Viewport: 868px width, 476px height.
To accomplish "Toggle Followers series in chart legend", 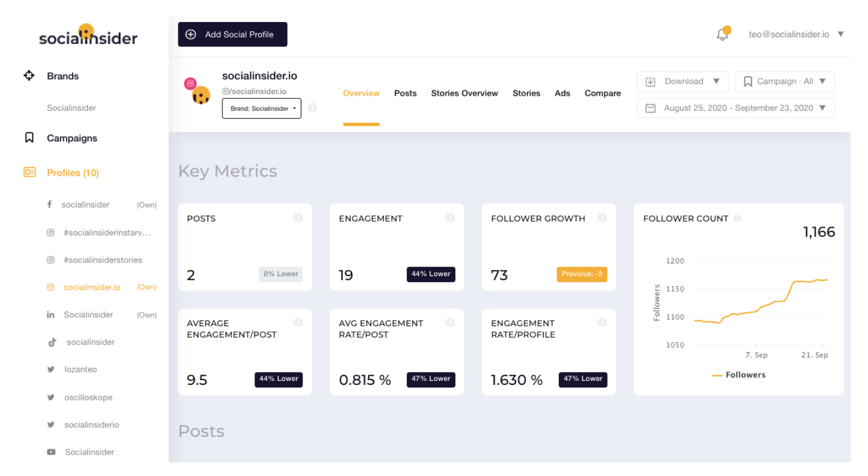I will [738, 375].
